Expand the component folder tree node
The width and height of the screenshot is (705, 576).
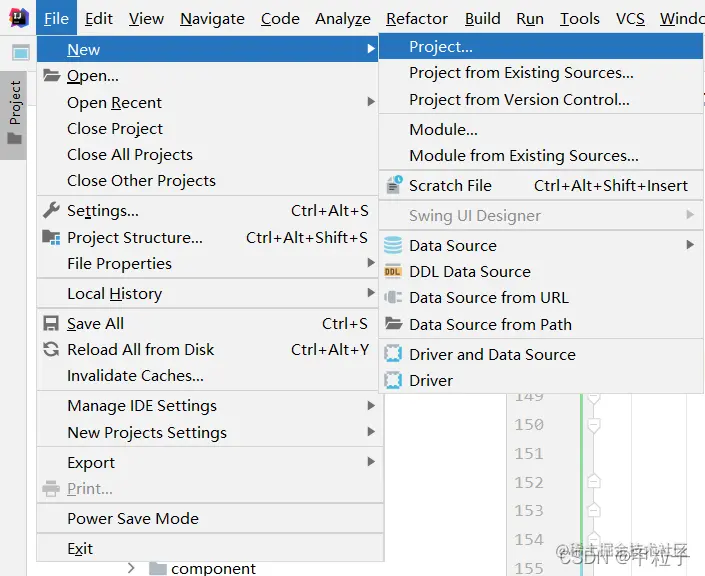click(x=131, y=568)
